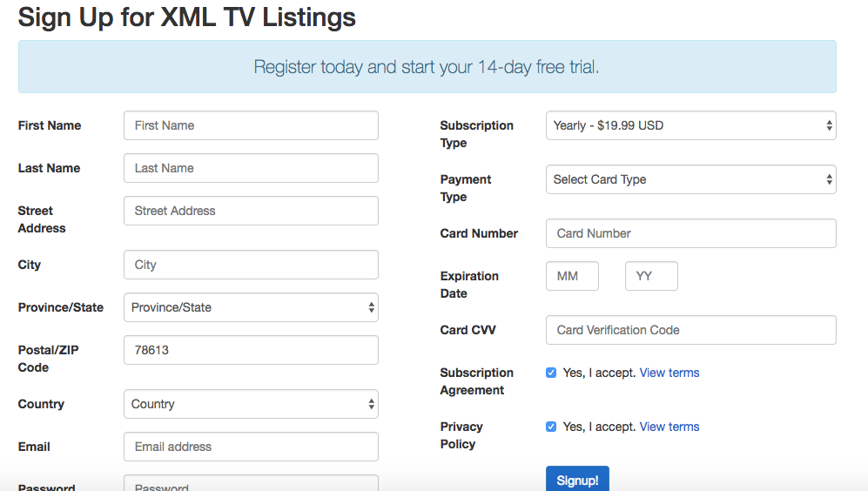Click the Password input field
The image size is (868, 491).
coord(251,484)
